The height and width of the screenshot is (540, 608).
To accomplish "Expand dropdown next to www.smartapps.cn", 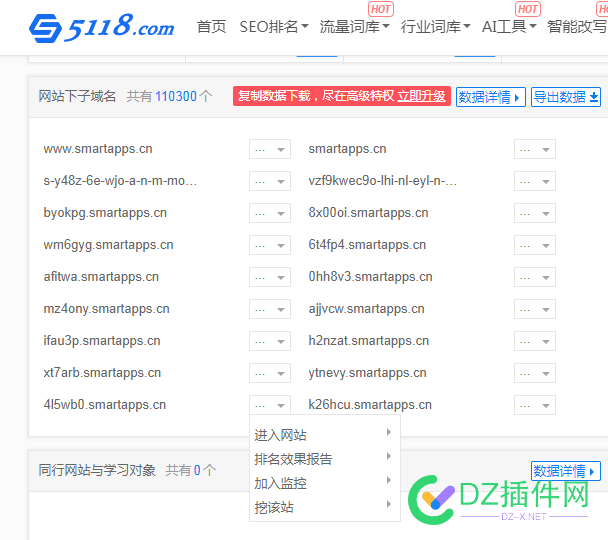I will (270, 149).
